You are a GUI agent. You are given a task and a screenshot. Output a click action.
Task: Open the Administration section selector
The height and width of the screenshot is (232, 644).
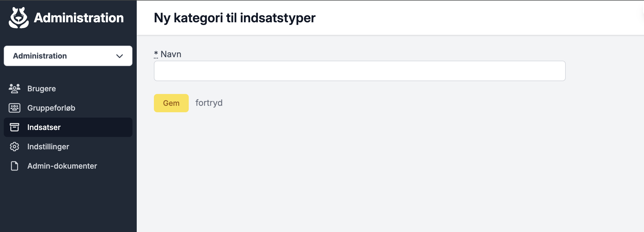[x=68, y=56]
